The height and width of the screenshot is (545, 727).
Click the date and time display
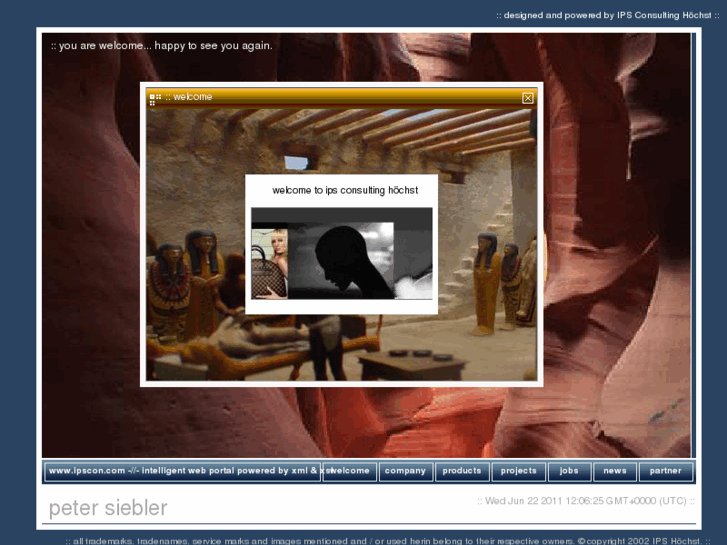[x=586, y=501]
